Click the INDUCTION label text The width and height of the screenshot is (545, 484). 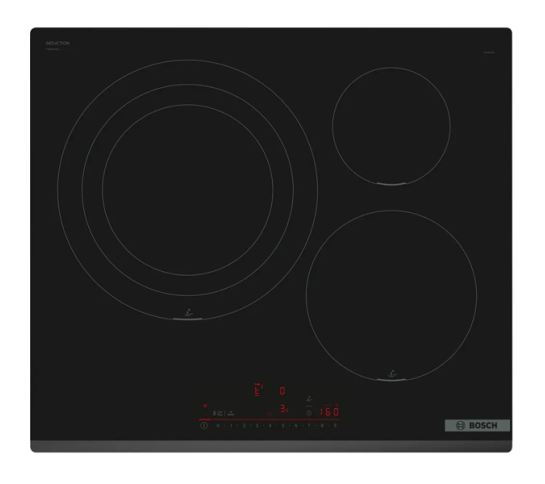58,43
